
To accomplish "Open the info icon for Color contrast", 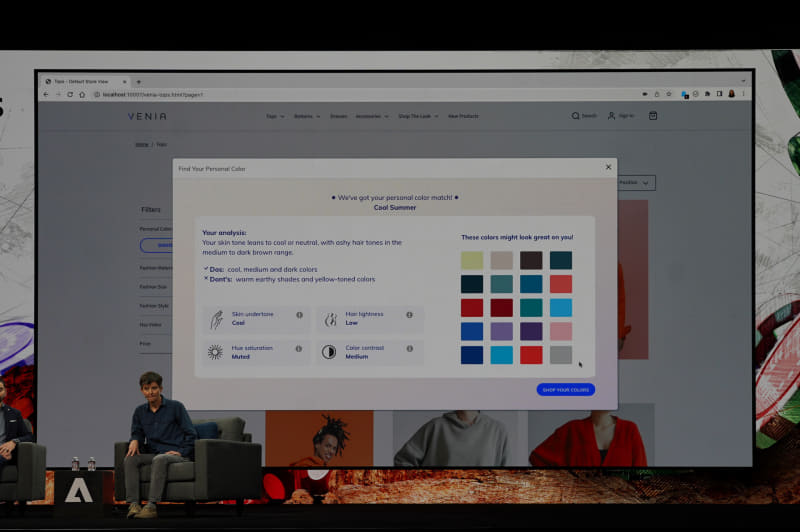I will [409, 348].
